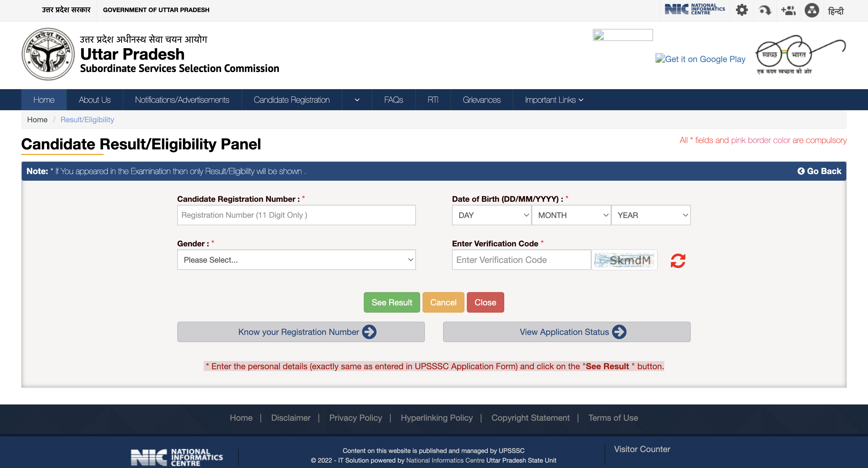Click the National Informatics Centre logo
868x468 pixels.
click(x=694, y=9)
